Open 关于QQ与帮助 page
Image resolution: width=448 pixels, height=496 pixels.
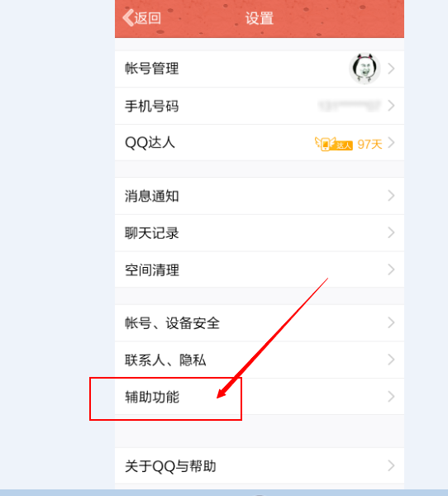click(x=260, y=466)
